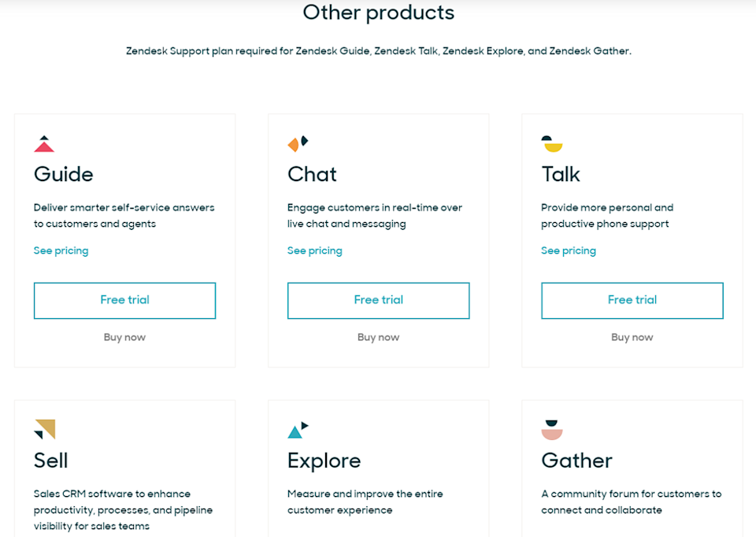Start the Talk Free trial
756x537 pixels.
(632, 300)
